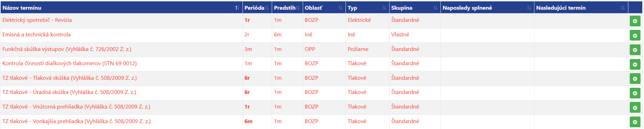Click plus icon in Kontrola činnosti diaľkových tlakomerov row
This screenshot has width=644, height=129.
(635, 64)
